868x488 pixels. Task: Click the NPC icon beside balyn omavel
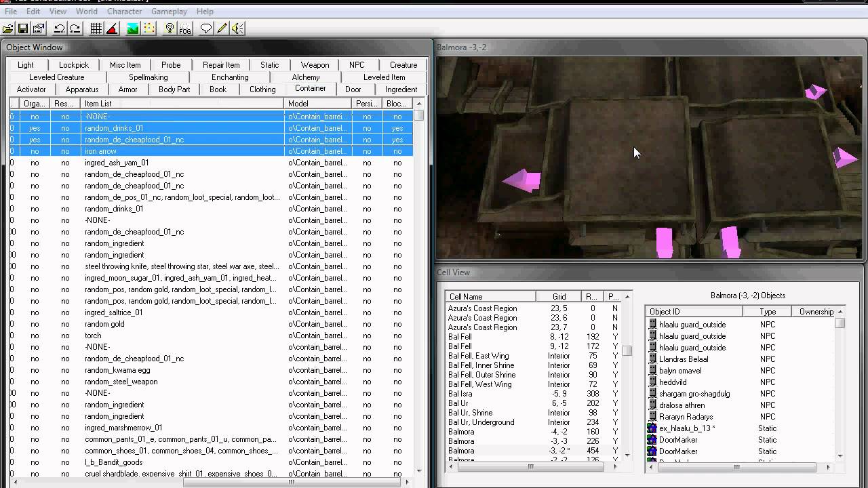[x=652, y=371]
